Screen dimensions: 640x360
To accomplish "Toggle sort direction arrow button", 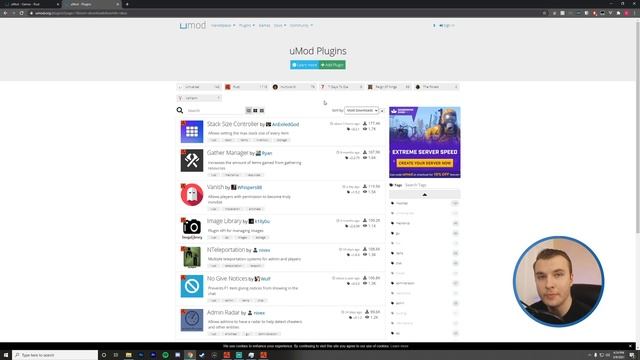I will (x=382, y=111).
